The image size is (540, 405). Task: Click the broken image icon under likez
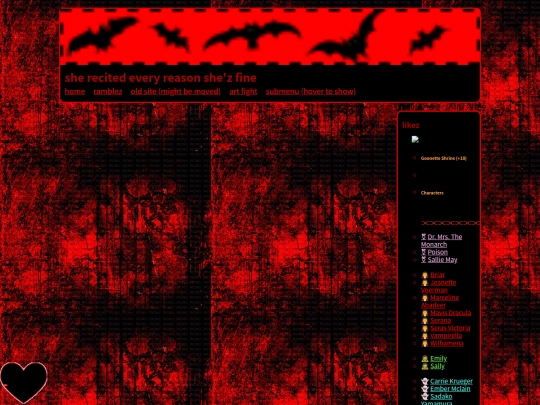[x=415, y=139]
